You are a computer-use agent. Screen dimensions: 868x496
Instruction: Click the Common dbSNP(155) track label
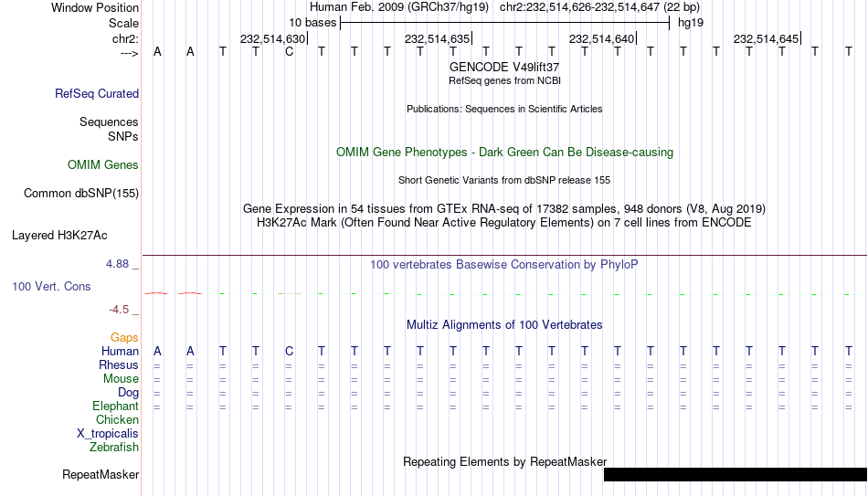(x=81, y=194)
